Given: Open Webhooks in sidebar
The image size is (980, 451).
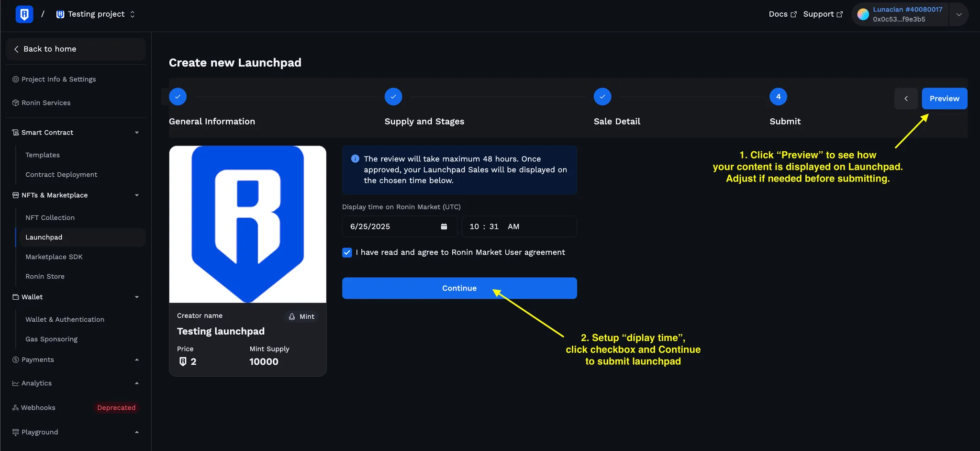Looking at the screenshot, I should [38, 408].
